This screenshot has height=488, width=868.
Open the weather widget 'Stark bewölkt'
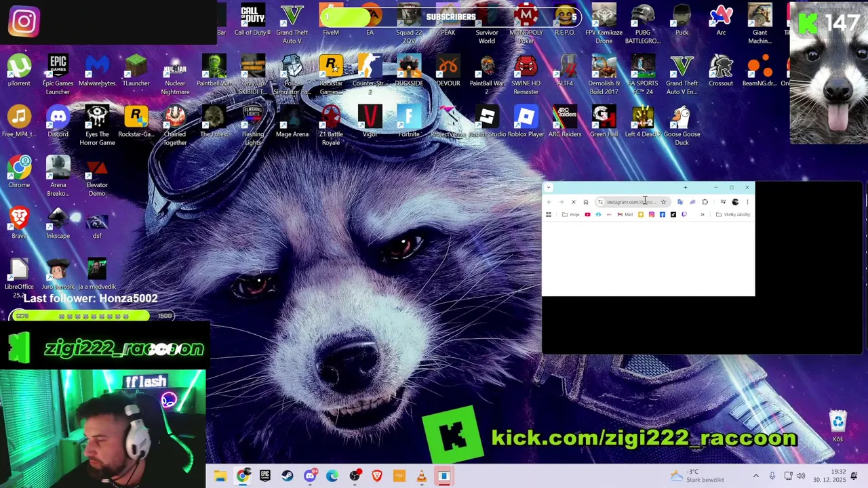(x=696, y=476)
